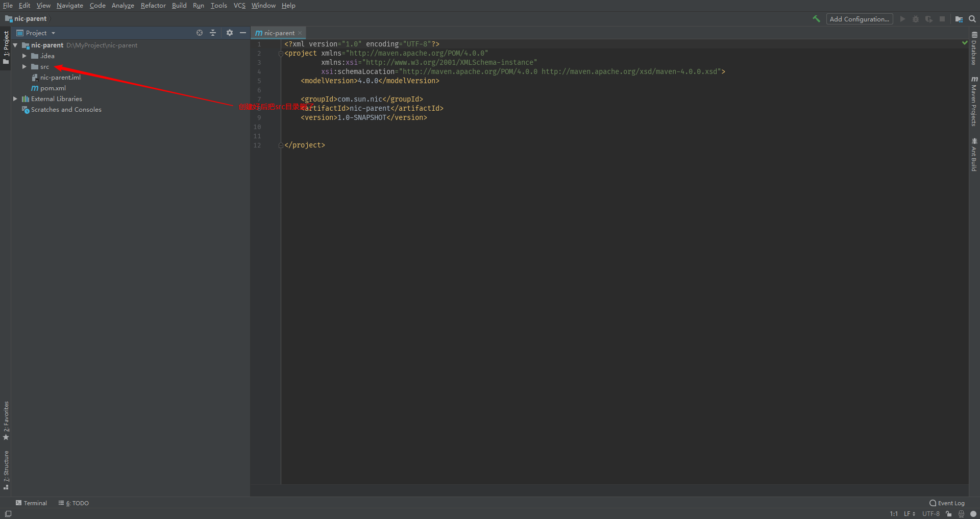This screenshot has width=980, height=519.
Task: Toggle the read-only lock icon in status bar
Action: tap(949, 514)
